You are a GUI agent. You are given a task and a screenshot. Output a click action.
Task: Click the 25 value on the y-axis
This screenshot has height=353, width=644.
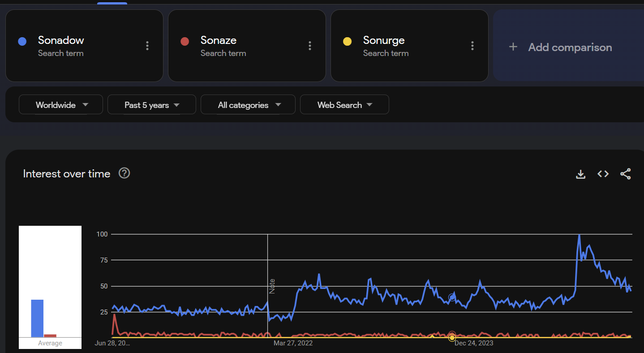point(104,312)
